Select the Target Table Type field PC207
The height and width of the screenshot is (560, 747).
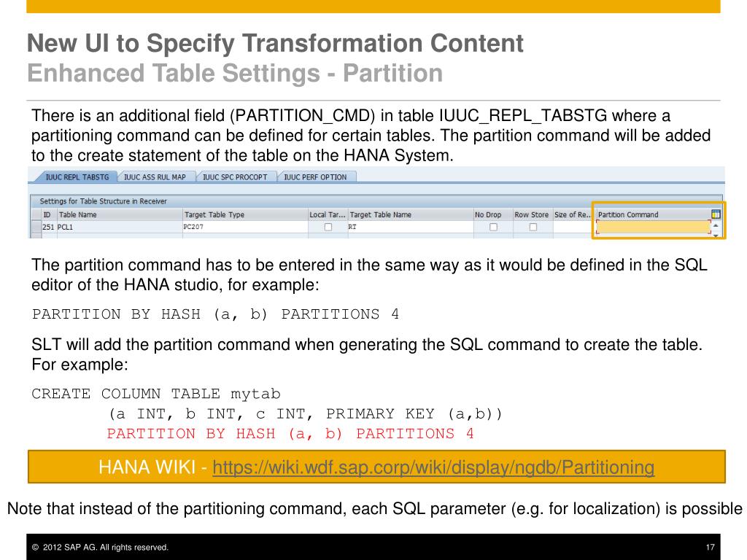pyautogui.click(x=245, y=227)
